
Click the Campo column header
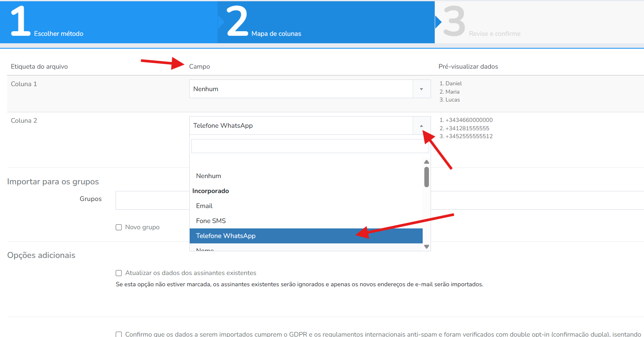[200, 67]
